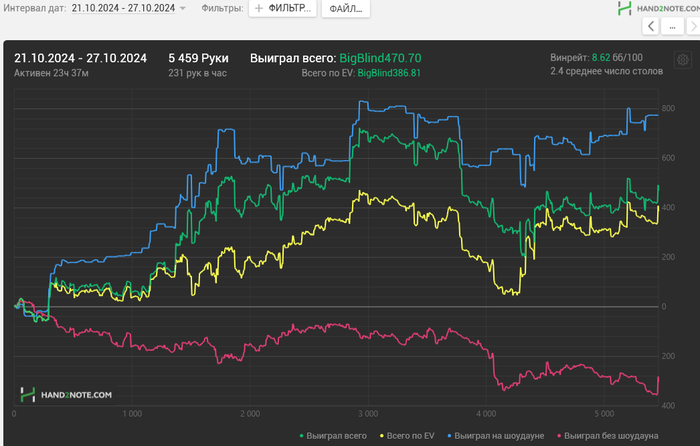Image resolution: width=700 pixels, height=446 pixels.
Task: Click the BigBlind386.81 EV value
Action: (388, 73)
